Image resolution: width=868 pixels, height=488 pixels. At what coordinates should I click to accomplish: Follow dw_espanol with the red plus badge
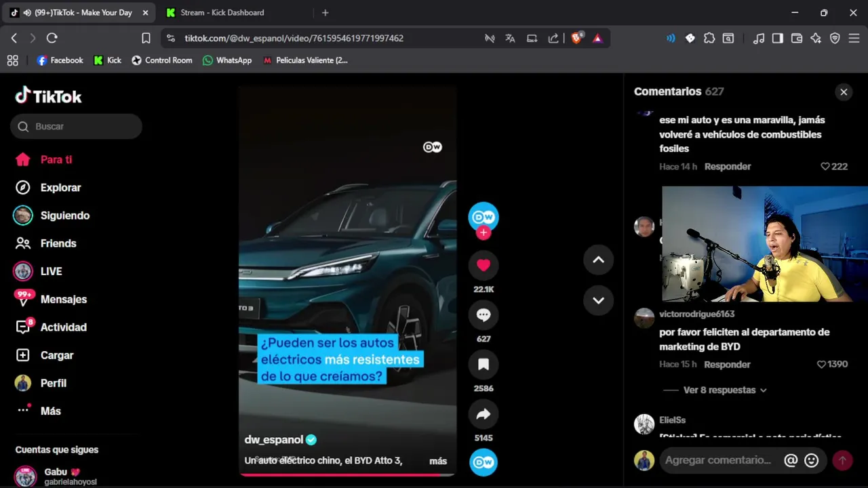pyautogui.click(x=484, y=232)
